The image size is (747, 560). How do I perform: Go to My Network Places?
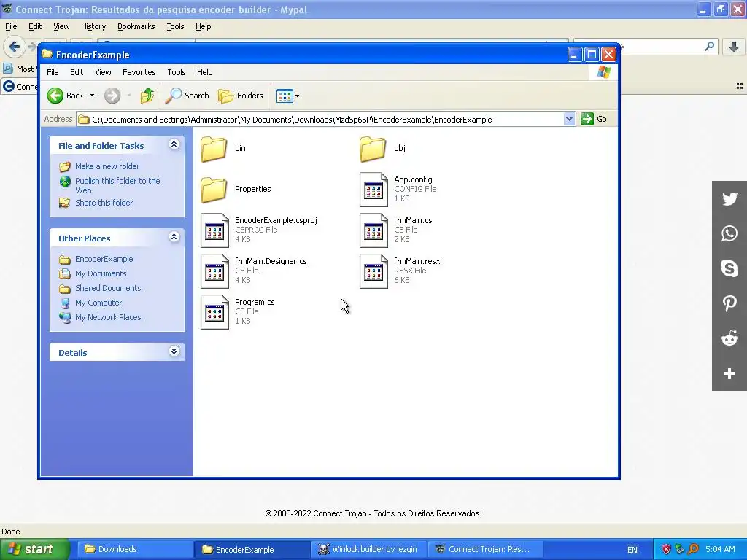coord(108,317)
